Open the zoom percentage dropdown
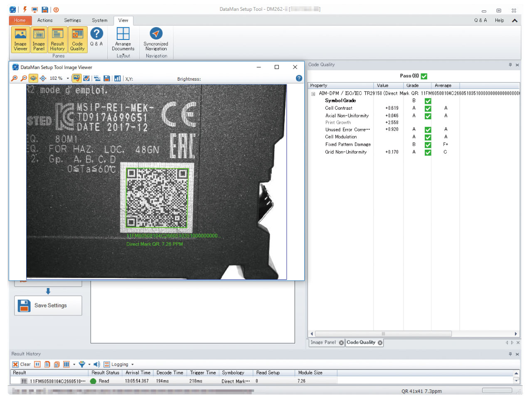This screenshot has height=399, width=532. click(x=68, y=78)
